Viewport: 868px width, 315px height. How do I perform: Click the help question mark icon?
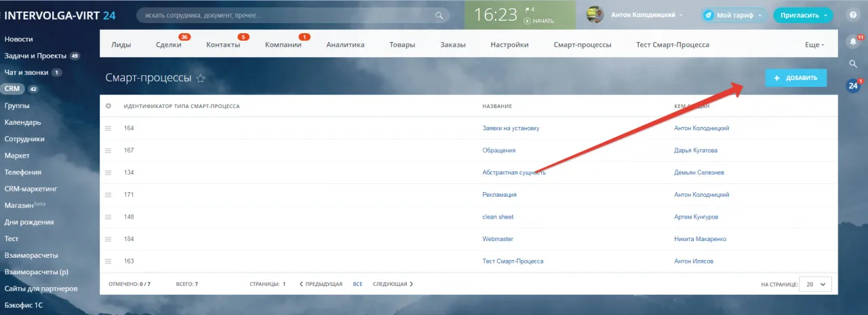point(852,15)
